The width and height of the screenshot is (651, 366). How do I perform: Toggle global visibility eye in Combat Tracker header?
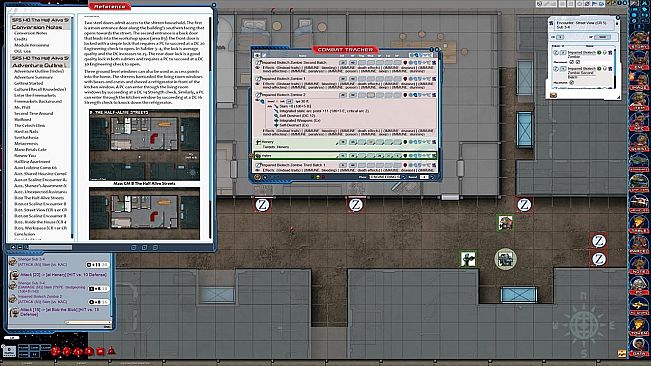click(257, 55)
